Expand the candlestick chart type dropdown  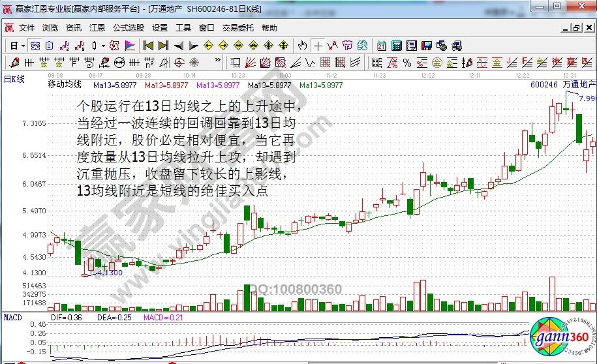point(103,46)
